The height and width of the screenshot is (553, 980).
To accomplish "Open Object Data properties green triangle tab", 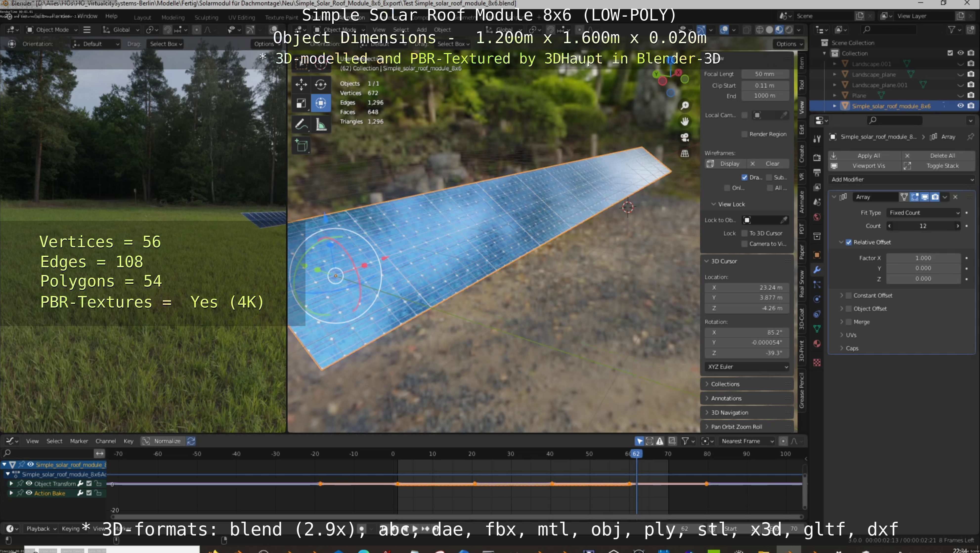I will click(x=816, y=328).
